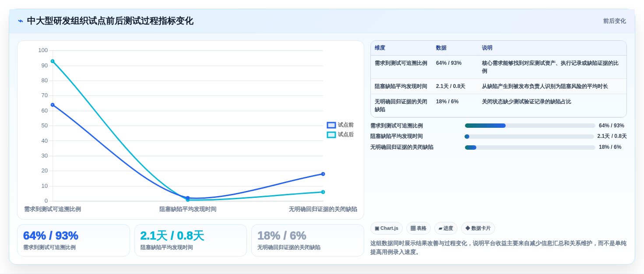Click the 数据 column header
This screenshot has height=274, width=644.
point(441,48)
